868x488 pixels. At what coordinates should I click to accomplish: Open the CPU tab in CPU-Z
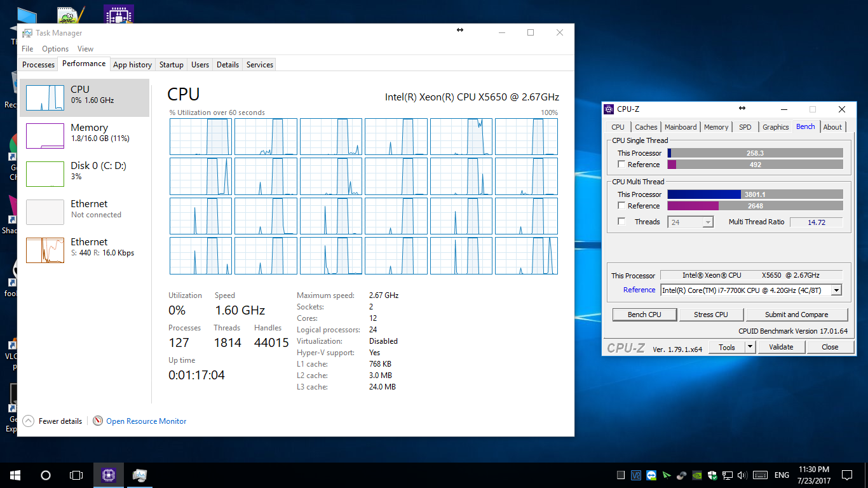618,127
